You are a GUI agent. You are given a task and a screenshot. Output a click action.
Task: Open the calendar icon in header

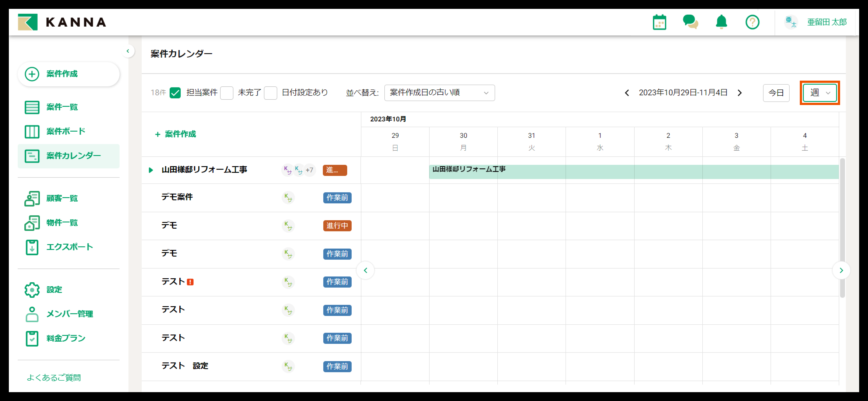click(659, 22)
